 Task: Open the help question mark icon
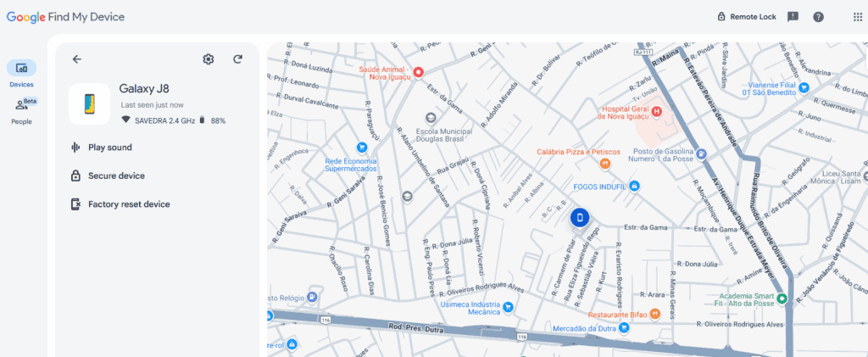click(818, 17)
